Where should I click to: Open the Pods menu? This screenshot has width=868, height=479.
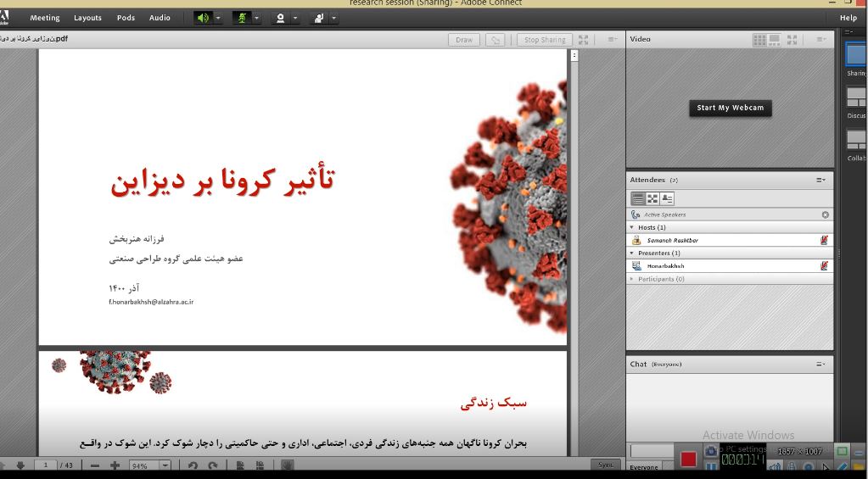click(x=126, y=18)
